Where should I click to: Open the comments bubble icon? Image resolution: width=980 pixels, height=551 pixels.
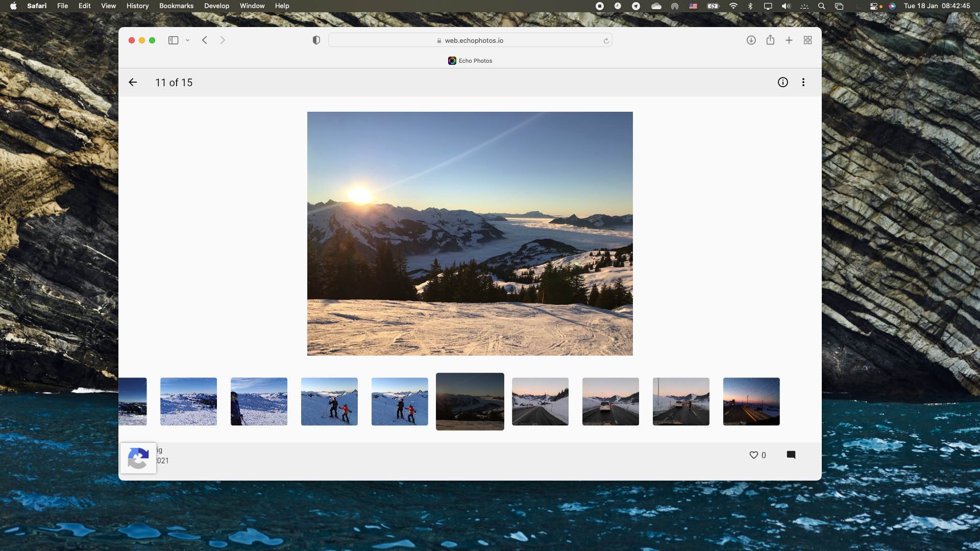791,455
